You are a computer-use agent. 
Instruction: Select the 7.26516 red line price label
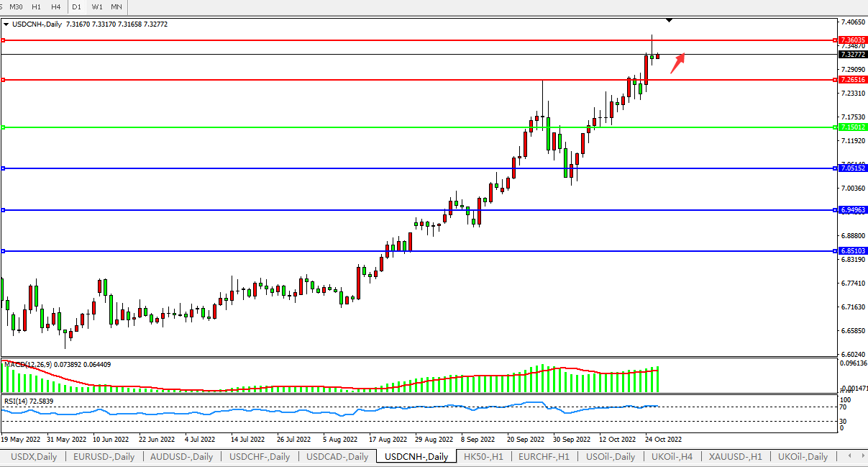(x=854, y=80)
